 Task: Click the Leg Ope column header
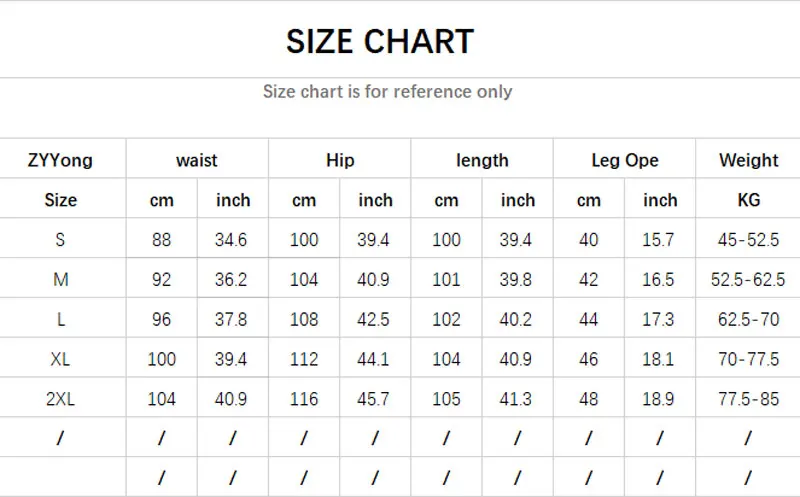[x=625, y=160]
